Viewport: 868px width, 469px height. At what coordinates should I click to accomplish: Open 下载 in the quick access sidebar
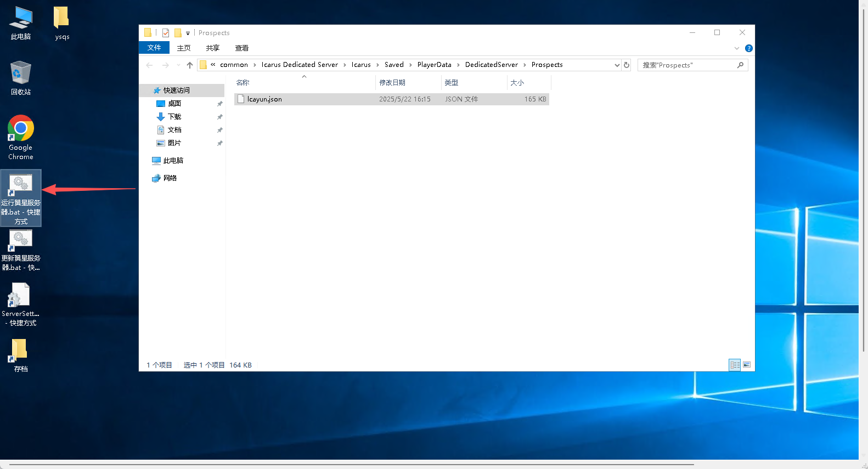(x=174, y=117)
